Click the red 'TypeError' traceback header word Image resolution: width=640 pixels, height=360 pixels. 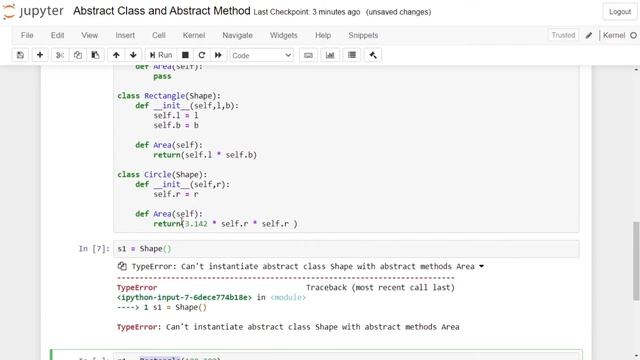click(137, 288)
